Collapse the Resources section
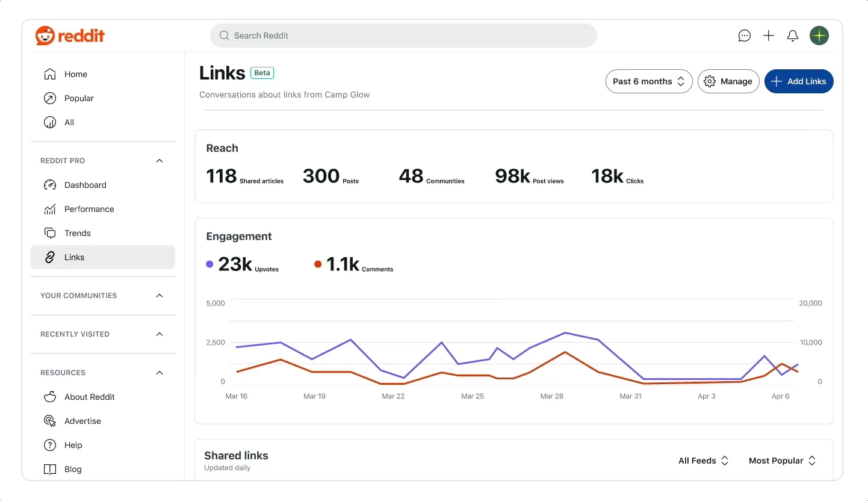 coord(159,372)
